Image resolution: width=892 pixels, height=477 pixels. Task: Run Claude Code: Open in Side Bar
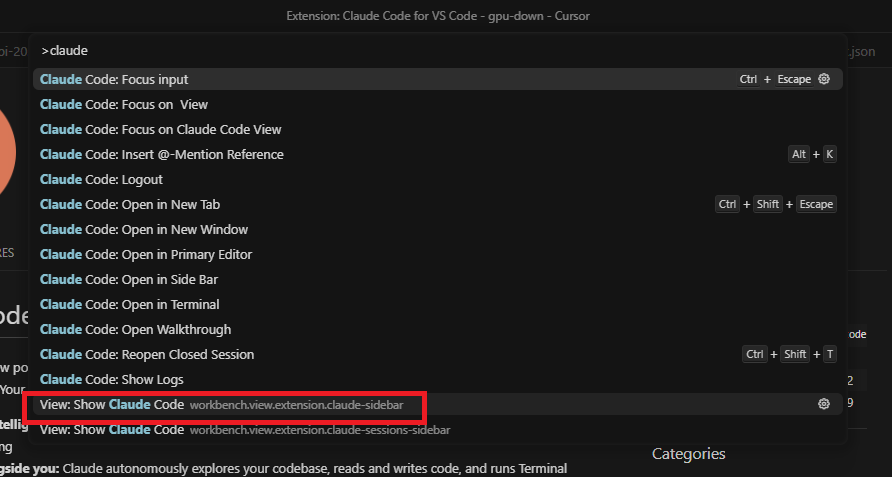pyautogui.click(x=437, y=279)
